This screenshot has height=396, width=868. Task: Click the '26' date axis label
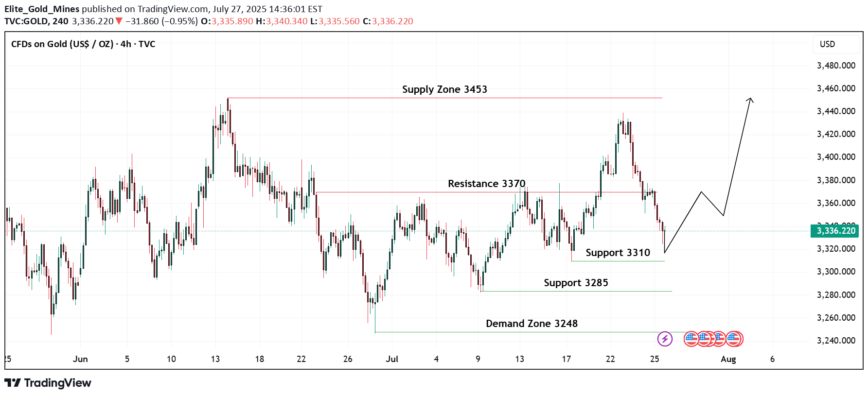pyautogui.click(x=348, y=359)
